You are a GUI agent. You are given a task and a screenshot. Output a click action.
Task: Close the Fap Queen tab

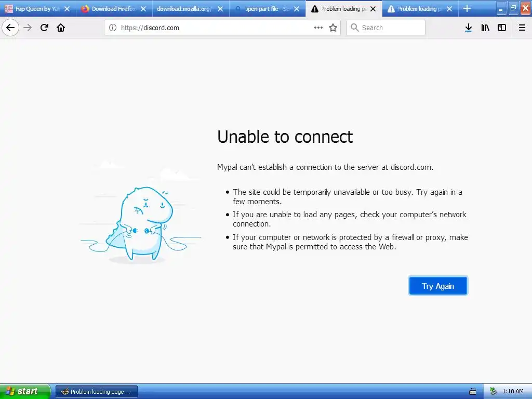coord(67,9)
